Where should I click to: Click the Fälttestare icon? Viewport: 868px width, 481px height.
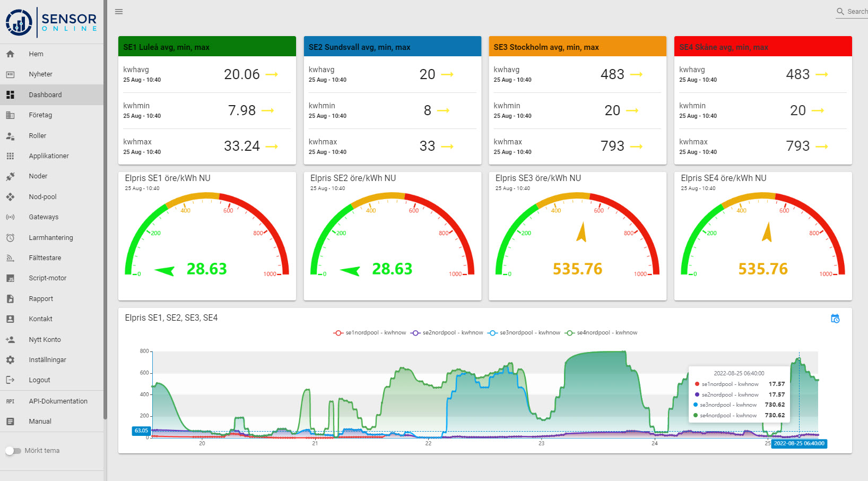tap(10, 258)
